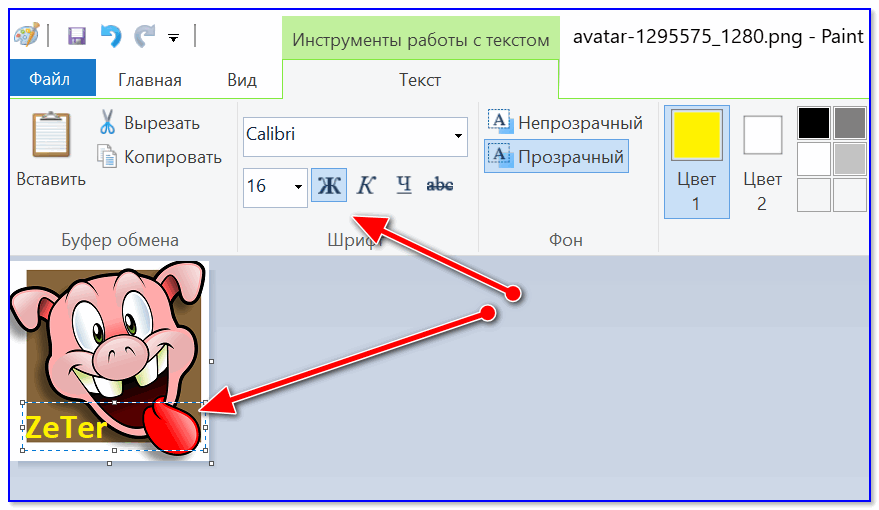The width and height of the screenshot is (879, 510).
Task: Select the white Цвет 2 color button
Action: click(762, 162)
